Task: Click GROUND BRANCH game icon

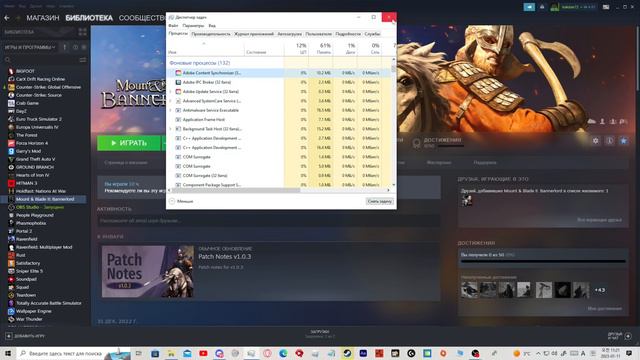Action: click(x=11, y=167)
